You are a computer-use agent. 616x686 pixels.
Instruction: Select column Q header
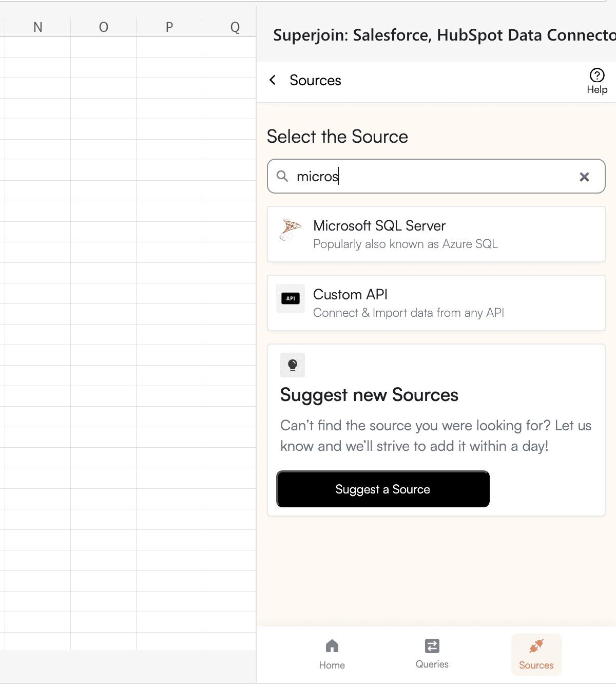[229, 27]
